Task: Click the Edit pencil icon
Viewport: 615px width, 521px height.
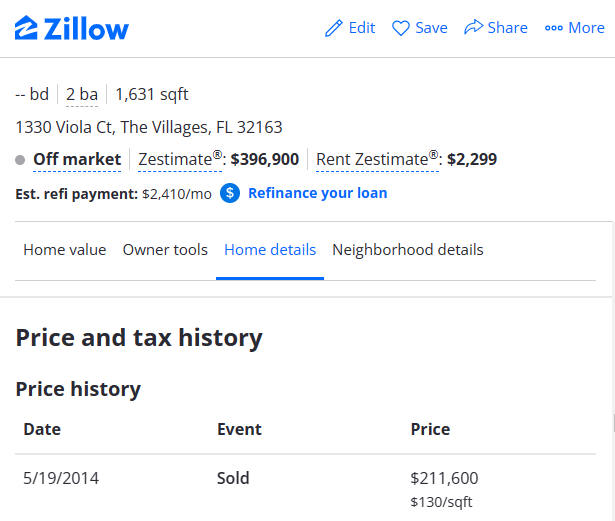Action: tap(334, 28)
